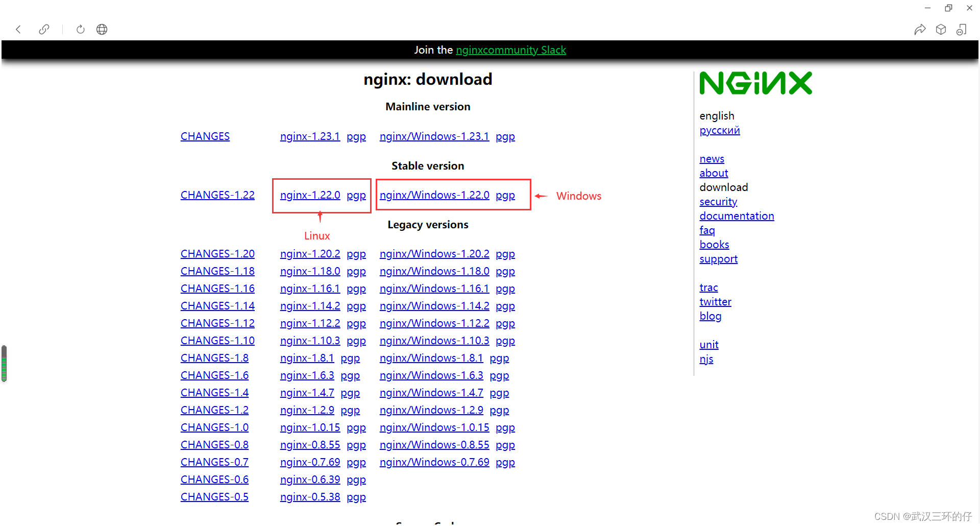Open the about page
This screenshot has width=980, height=526.
714,173
